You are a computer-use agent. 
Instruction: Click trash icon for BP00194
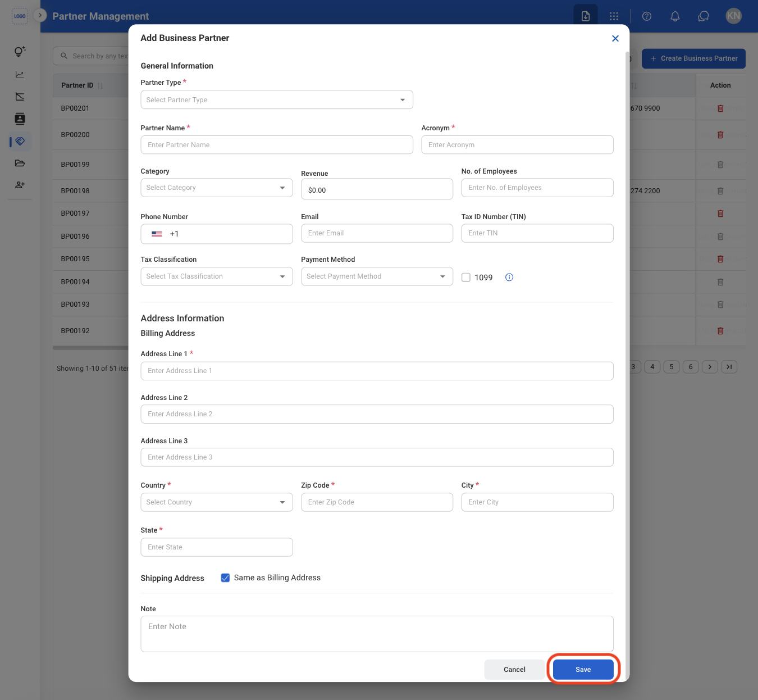point(720,282)
